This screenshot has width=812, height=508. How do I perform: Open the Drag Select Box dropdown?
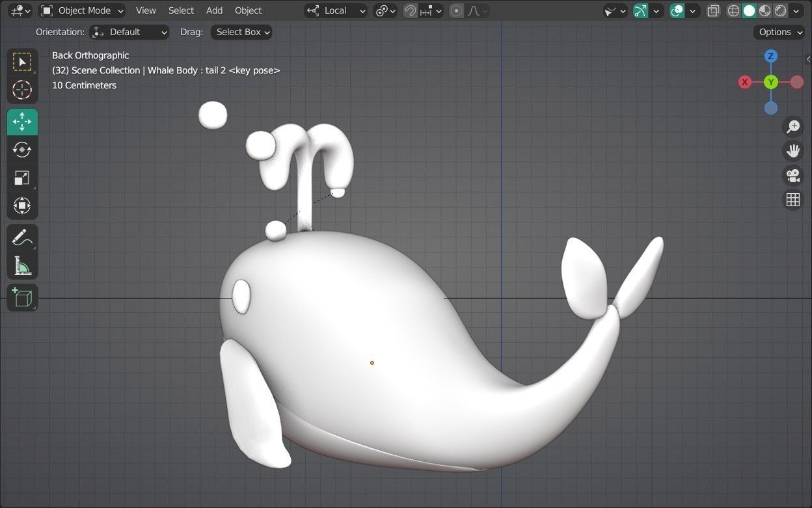[241, 32]
